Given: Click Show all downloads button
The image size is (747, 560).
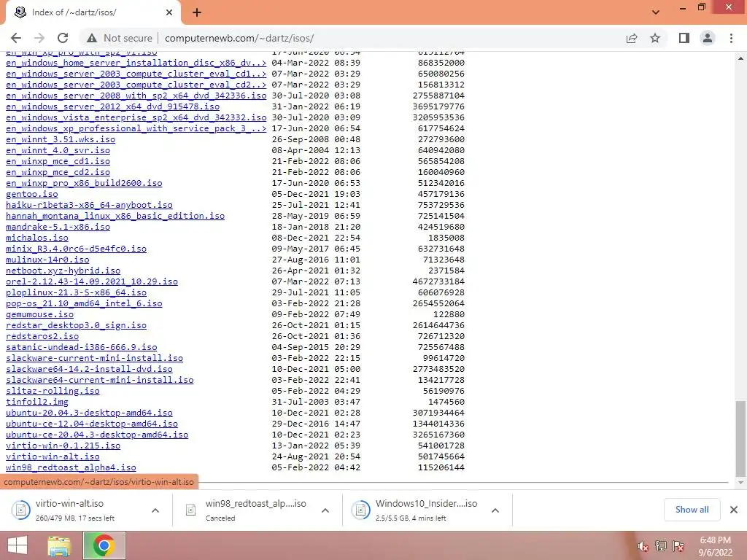Looking at the screenshot, I should pyautogui.click(x=692, y=510).
